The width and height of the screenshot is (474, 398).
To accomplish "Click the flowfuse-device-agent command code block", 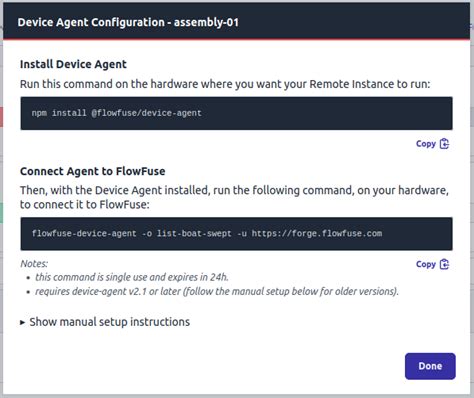I will pyautogui.click(x=236, y=234).
